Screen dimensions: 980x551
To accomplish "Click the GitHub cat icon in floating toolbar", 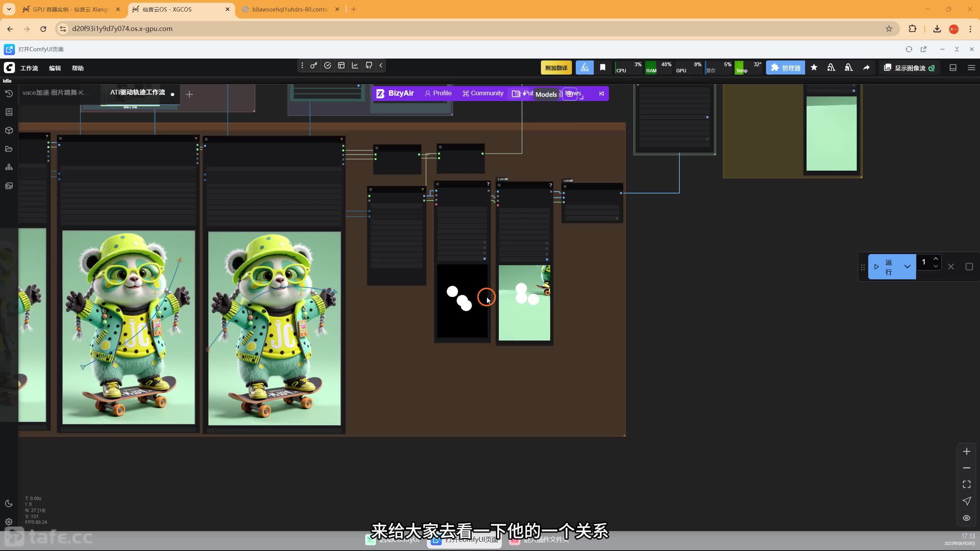I will [x=369, y=65].
